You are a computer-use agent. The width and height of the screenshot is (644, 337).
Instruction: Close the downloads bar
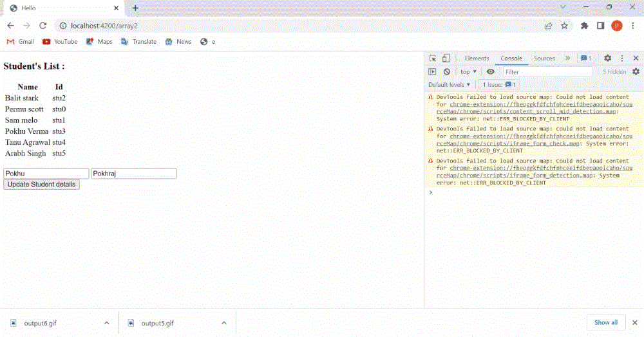634,323
